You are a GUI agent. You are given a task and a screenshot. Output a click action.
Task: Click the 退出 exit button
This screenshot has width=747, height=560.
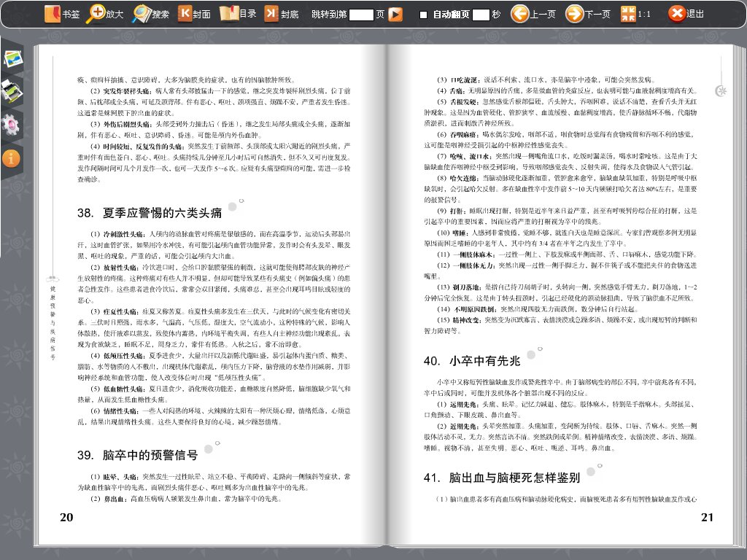(x=686, y=14)
